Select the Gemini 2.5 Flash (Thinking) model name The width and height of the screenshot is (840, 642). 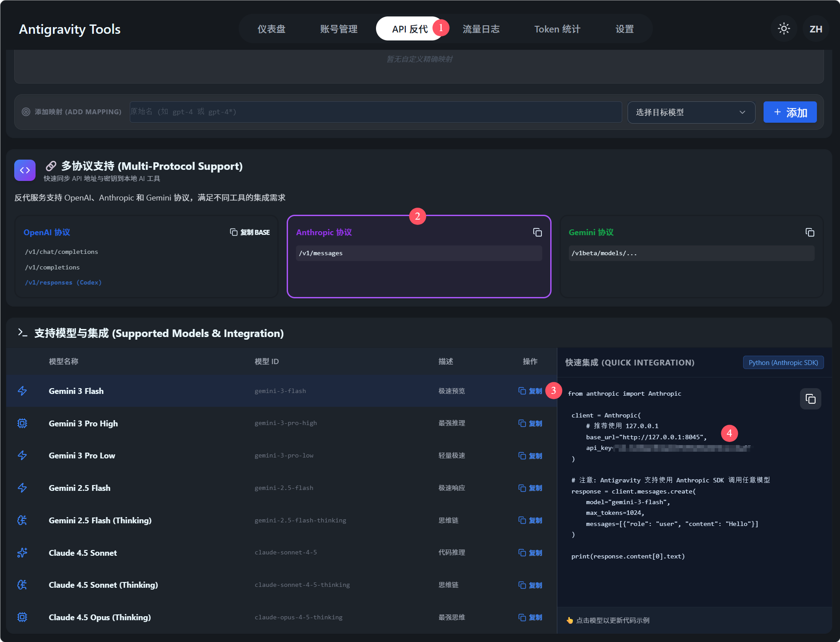pyautogui.click(x=100, y=521)
